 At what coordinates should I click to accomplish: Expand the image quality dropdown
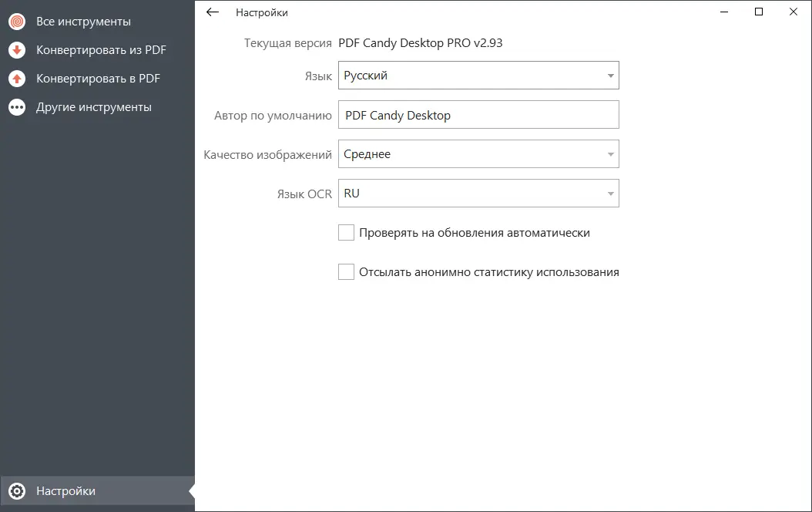click(478, 154)
